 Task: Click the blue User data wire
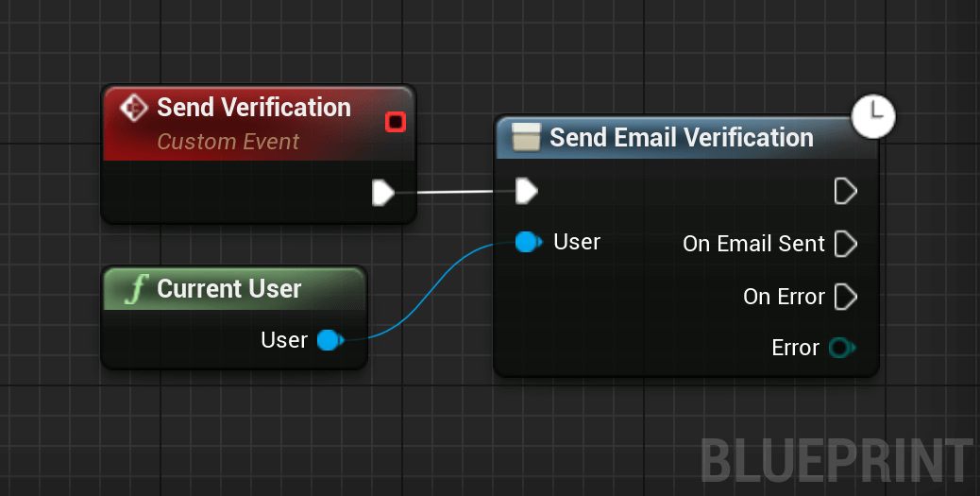[x=431, y=291]
